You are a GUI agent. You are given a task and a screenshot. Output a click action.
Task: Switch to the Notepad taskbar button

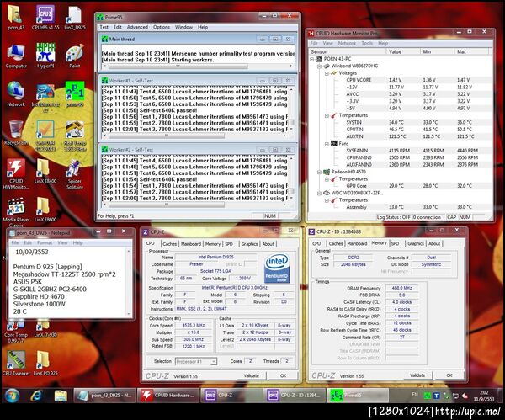(104, 396)
